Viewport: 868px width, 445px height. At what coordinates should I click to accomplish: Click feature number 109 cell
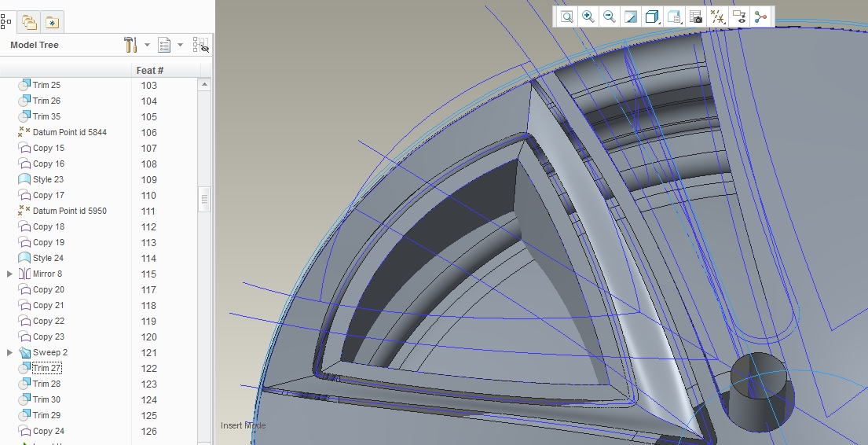149,179
